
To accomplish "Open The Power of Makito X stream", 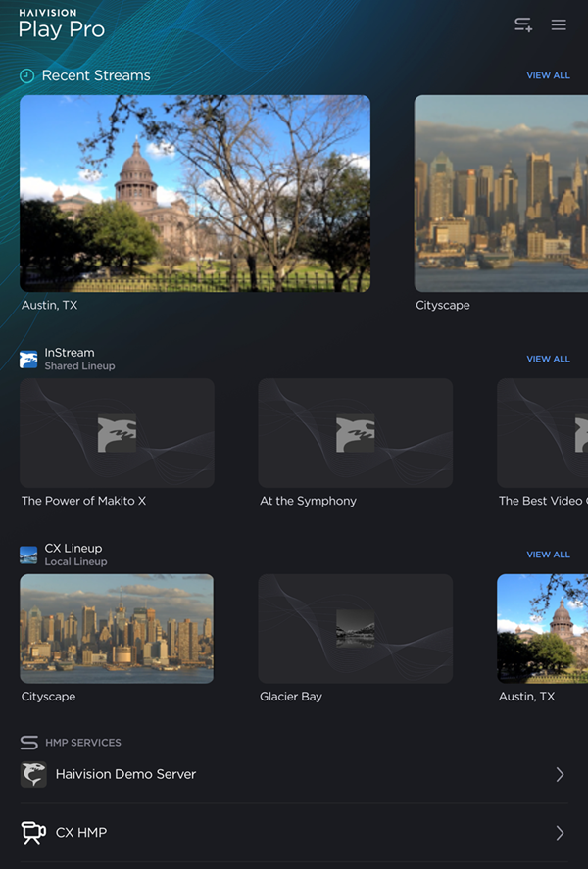I will (117, 433).
